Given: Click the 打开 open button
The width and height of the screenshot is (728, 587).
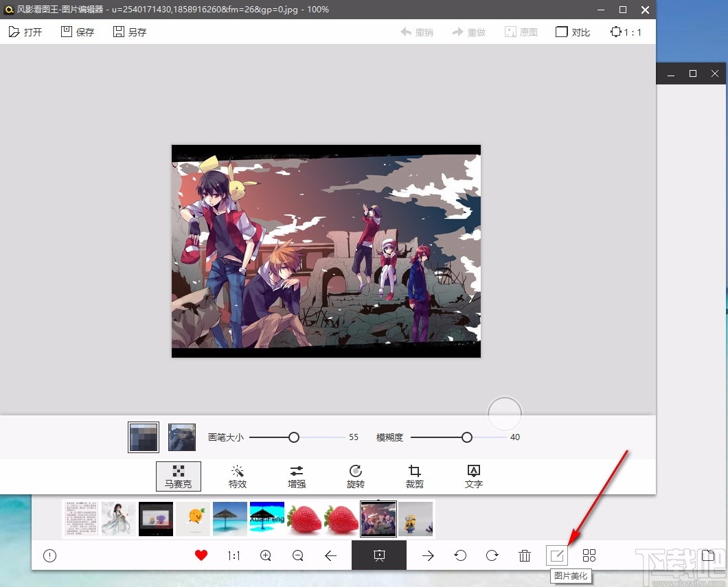Looking at the screenshot, I should tap(25, 32).
